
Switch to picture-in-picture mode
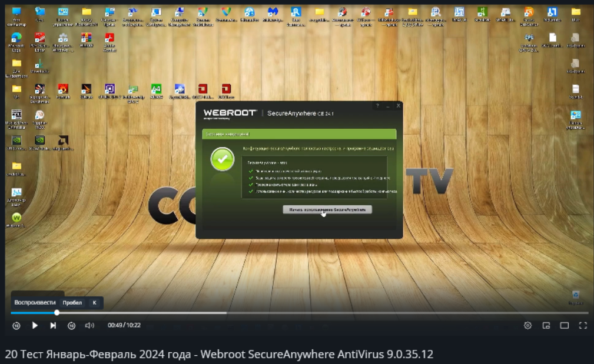(x=546, y=325)
